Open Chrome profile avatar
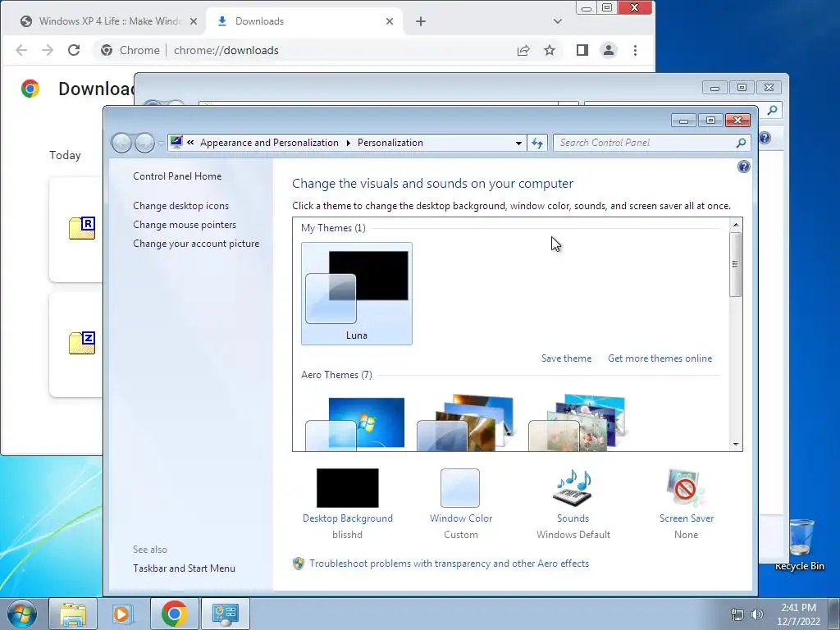The image size is (840, 630). coord(609,50)
